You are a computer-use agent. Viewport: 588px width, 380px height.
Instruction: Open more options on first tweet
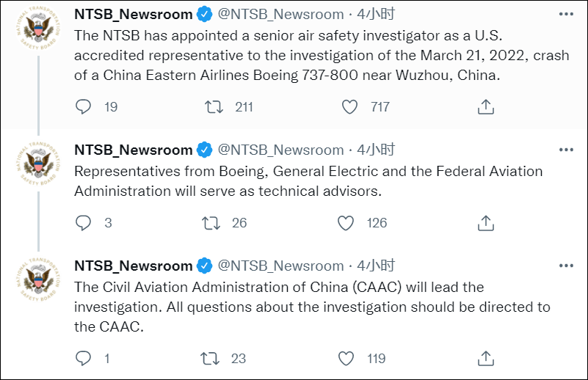(x=566, y=14)
